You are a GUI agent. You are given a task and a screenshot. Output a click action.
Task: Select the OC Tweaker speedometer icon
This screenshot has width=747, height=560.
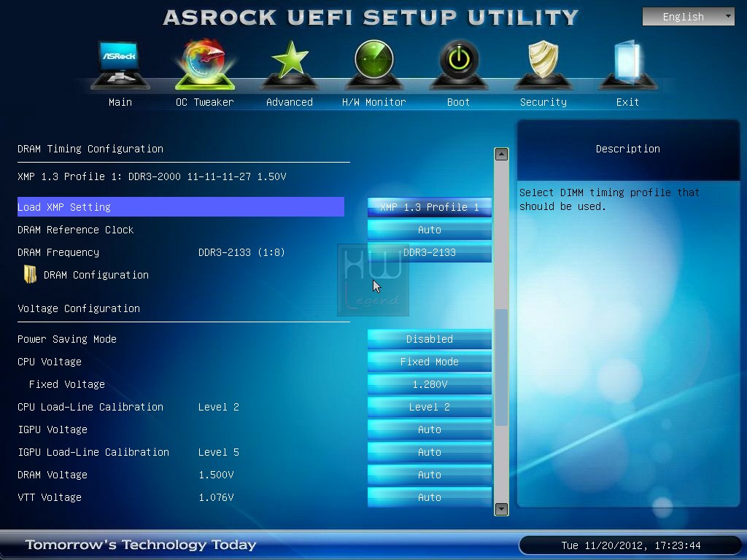point(205,64)
